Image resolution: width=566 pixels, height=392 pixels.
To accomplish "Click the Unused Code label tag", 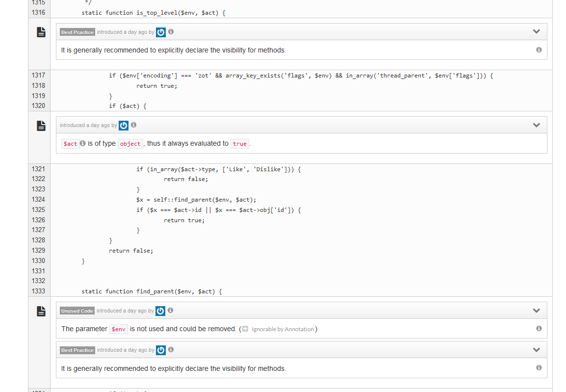I will click(x=77, y=311).
